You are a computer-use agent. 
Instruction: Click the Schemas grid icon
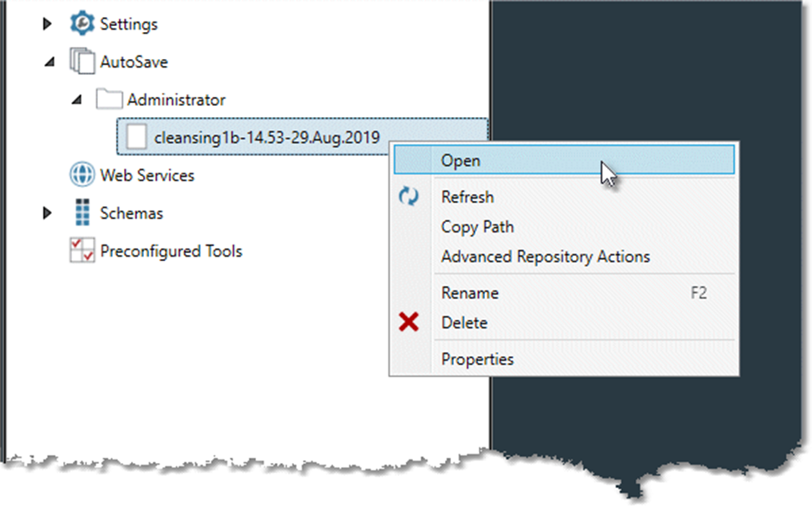click(82, 213)
